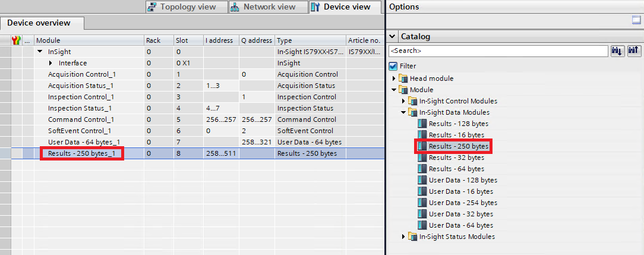
Task: Collapse the Catalog pane with its chevron
Action: click(393, 36)
